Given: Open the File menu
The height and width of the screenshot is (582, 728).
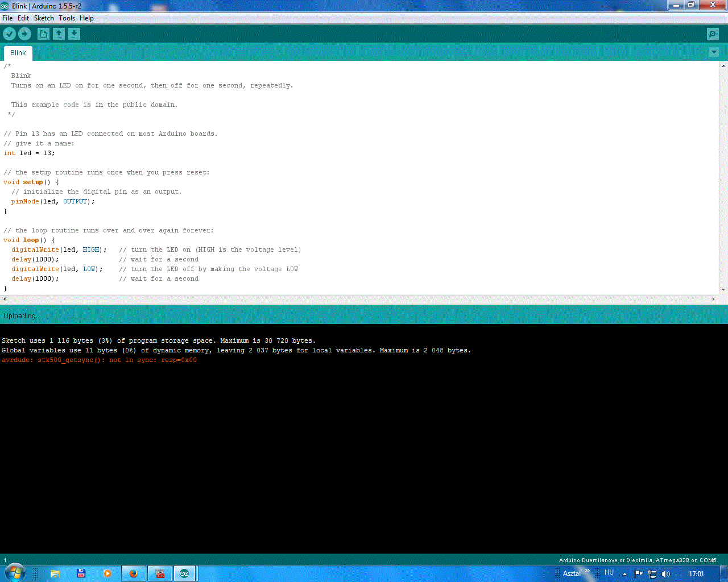Looking at the screenshot, I should point(7,18).
